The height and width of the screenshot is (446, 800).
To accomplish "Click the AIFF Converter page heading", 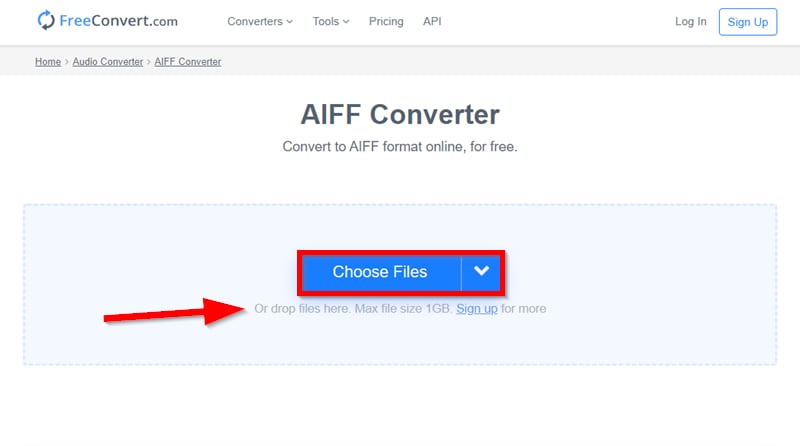I will [x=400, y=114].
